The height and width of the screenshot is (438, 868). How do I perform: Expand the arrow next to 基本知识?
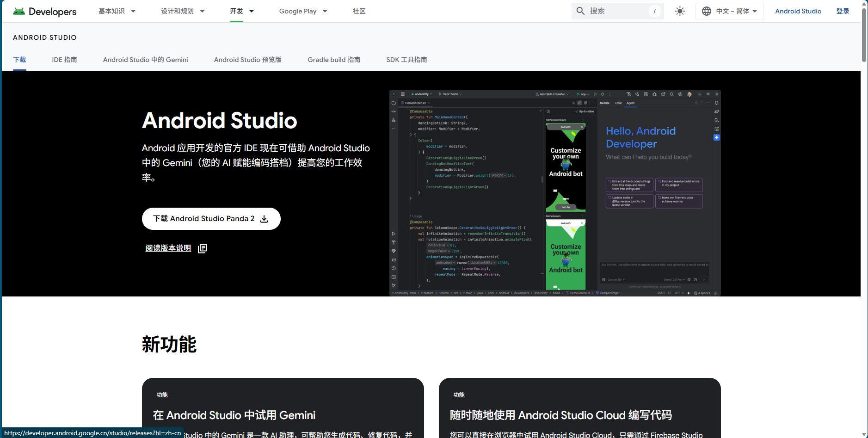(133, 11)
